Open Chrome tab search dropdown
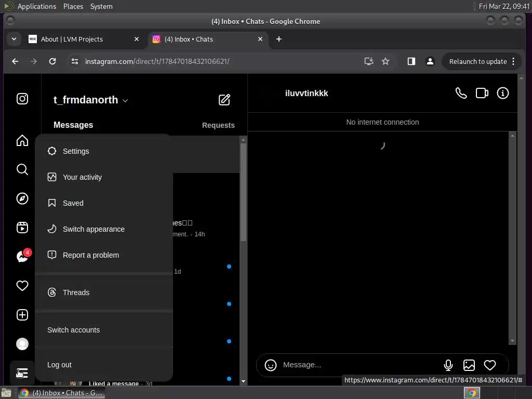This screenshot has width=532, height=399. click(14, 39)
